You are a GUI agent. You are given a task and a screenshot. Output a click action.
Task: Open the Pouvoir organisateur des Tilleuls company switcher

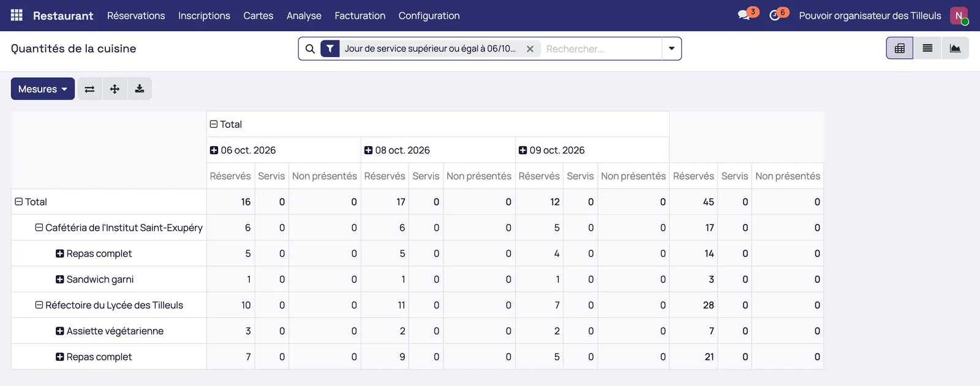pos(870,15)
